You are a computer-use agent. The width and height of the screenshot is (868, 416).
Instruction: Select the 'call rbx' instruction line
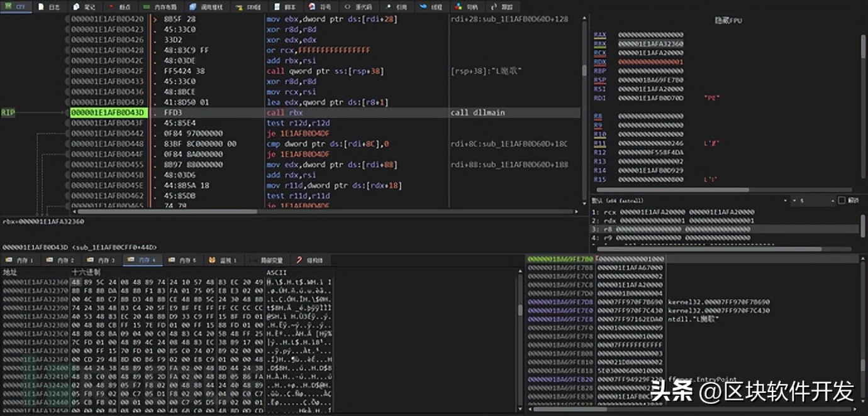pyautogui.click(x=283, y=112)
